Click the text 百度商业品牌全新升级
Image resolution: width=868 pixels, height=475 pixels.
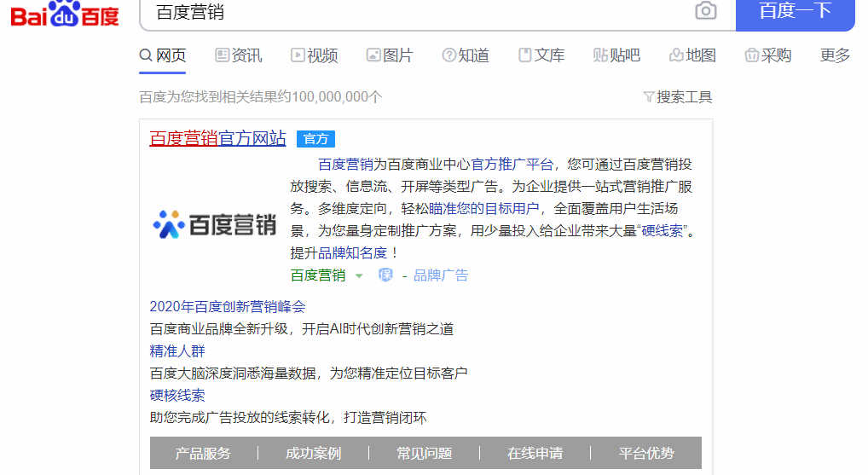click(218, 329)
